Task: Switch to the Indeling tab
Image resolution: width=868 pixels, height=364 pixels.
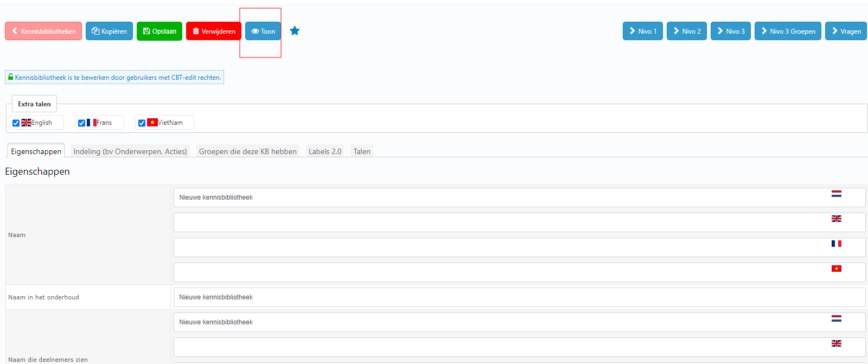Action: [130, 151]
